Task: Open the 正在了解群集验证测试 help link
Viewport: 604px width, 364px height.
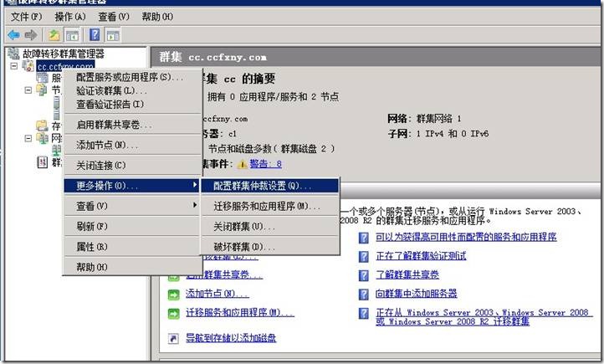Action: coord(421,256)
